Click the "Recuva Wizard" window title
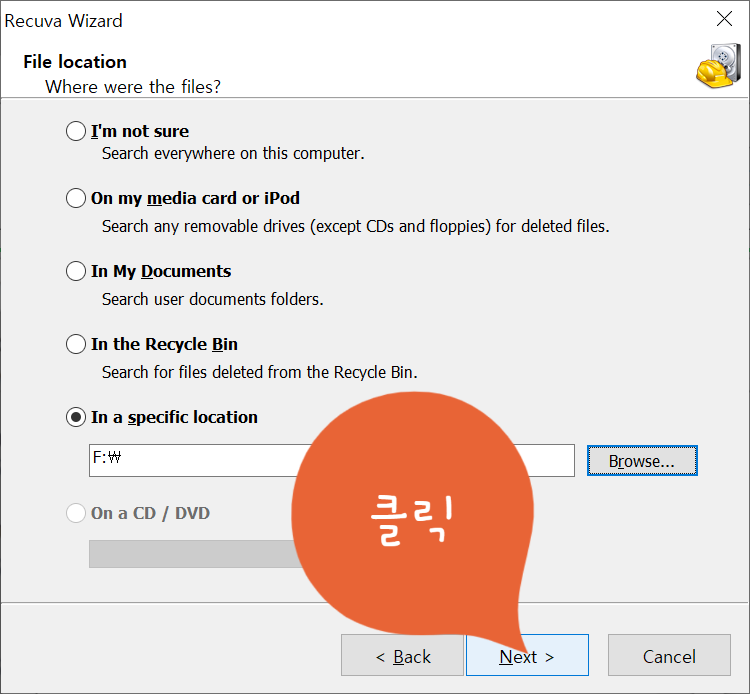 coord(63,21)
